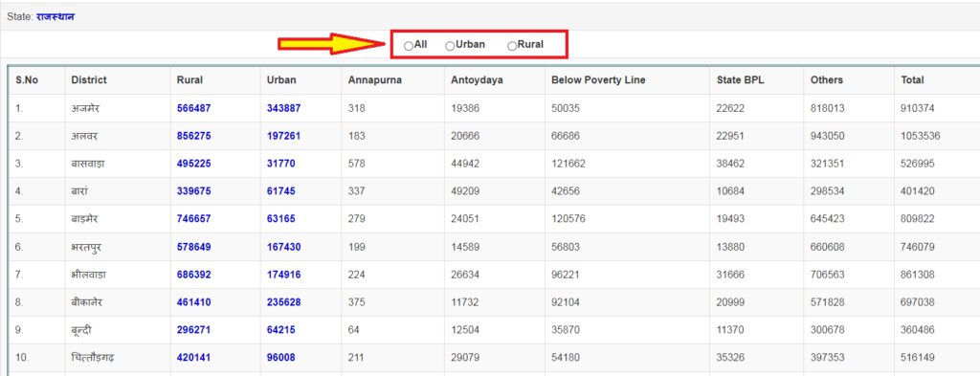Screen dimensions: 980x376
Task: Click district name बीकानेर
Action: tap(87, 302)
